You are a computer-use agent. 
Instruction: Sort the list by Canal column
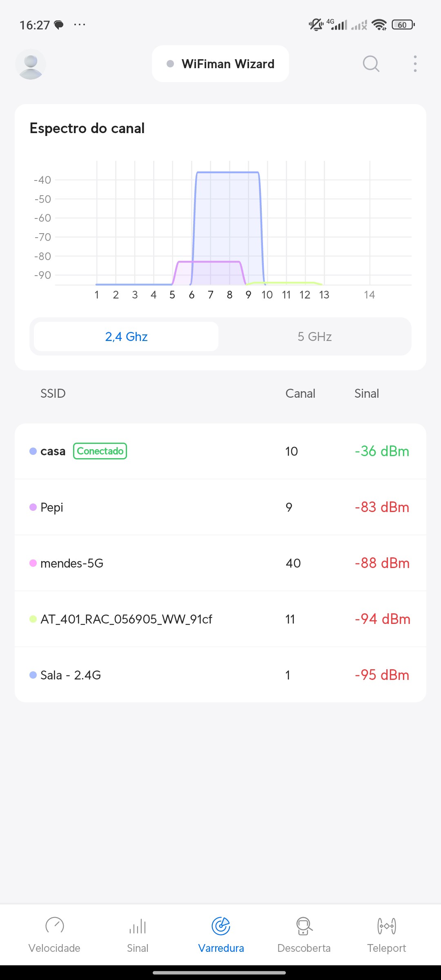pos(300,393)
